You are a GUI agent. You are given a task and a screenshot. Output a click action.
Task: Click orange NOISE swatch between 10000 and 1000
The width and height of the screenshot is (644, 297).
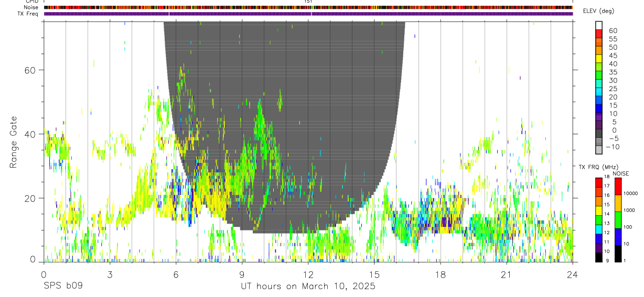[618, 203]
